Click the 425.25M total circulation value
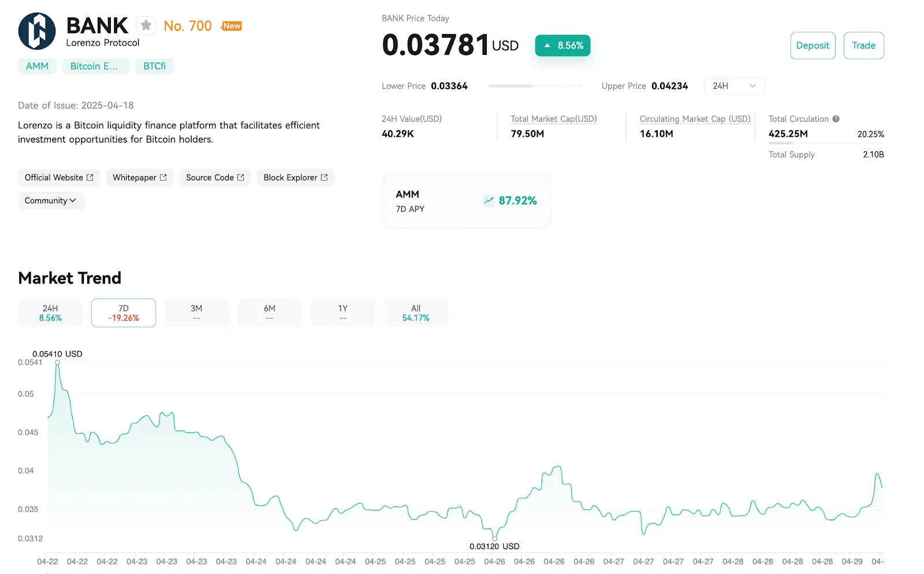 click(788, 134)
